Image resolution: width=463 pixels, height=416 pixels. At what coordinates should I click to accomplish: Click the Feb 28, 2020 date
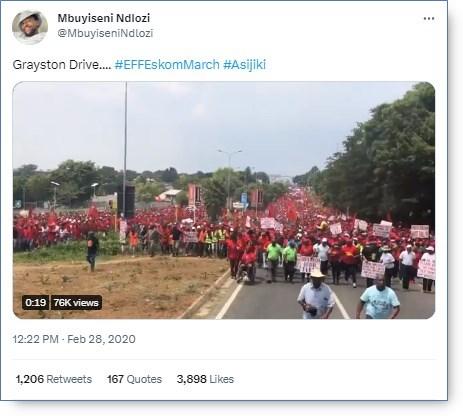pyautogui.click(x=101, y=339)
